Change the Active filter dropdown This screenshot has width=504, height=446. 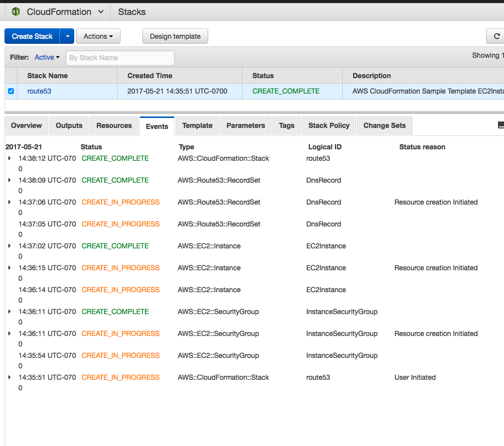pos(47,57)
